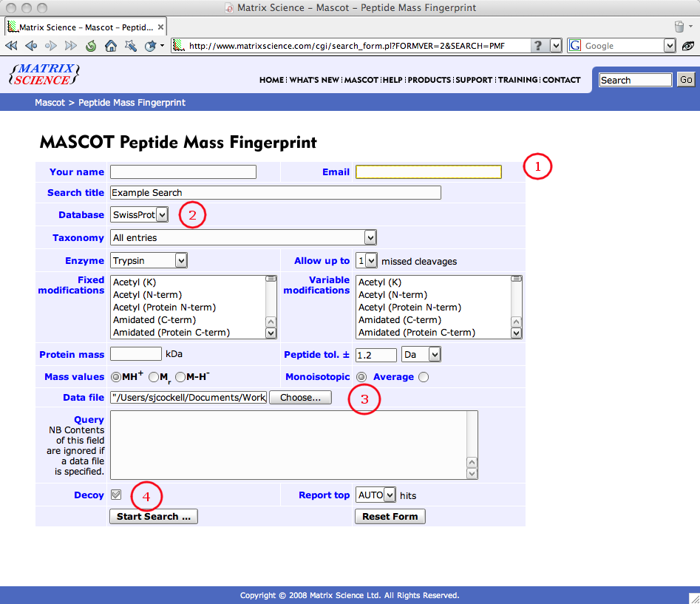
Task: Click the browser back arrow icon
Action: point(31,46)
